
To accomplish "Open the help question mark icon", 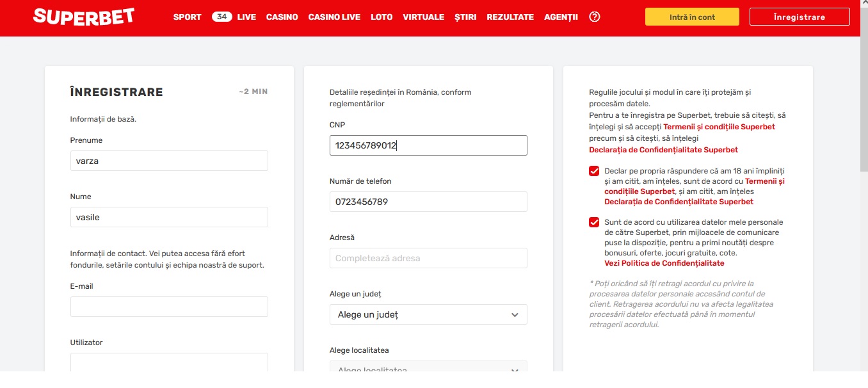I will pos(595,17).
